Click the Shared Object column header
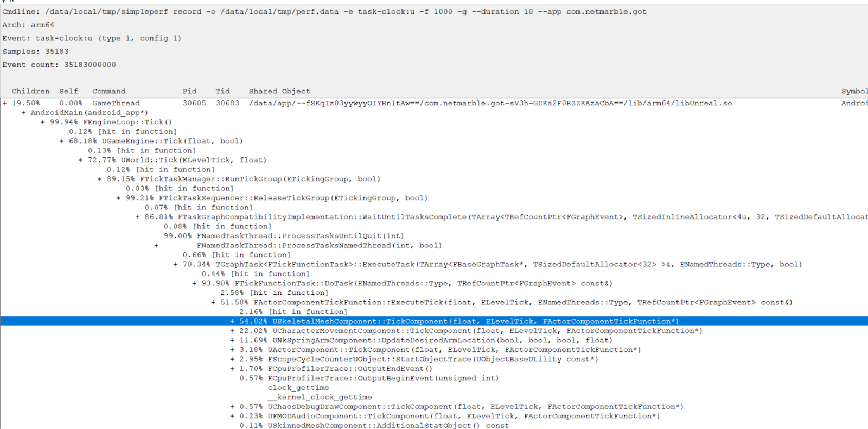 click(279, 91)
